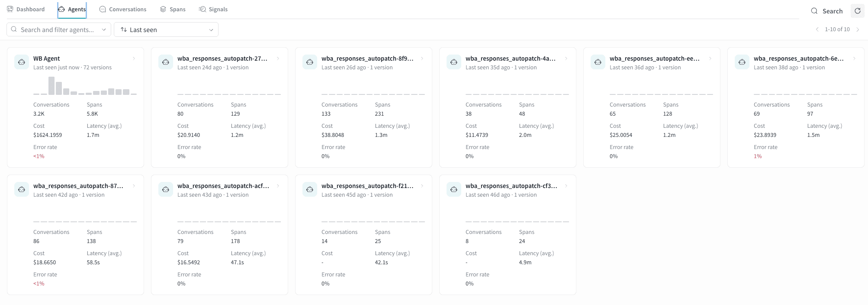Open chevron on autopatch-f21 card
The height and width of the screenshot is (305, 868).
click(422, 186)
